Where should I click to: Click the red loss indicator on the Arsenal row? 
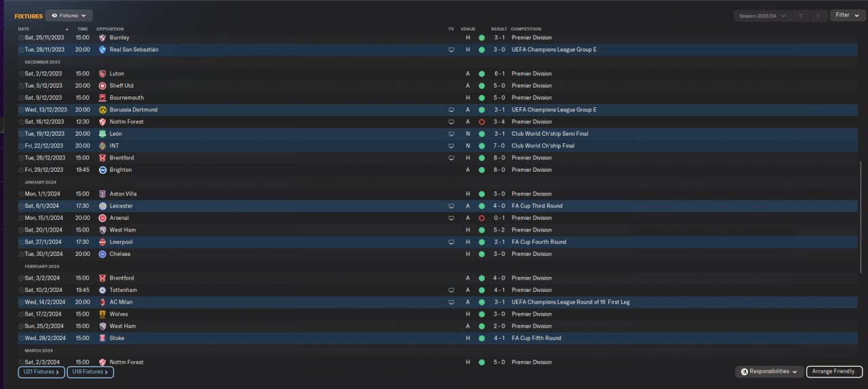[x=481, y=218]
